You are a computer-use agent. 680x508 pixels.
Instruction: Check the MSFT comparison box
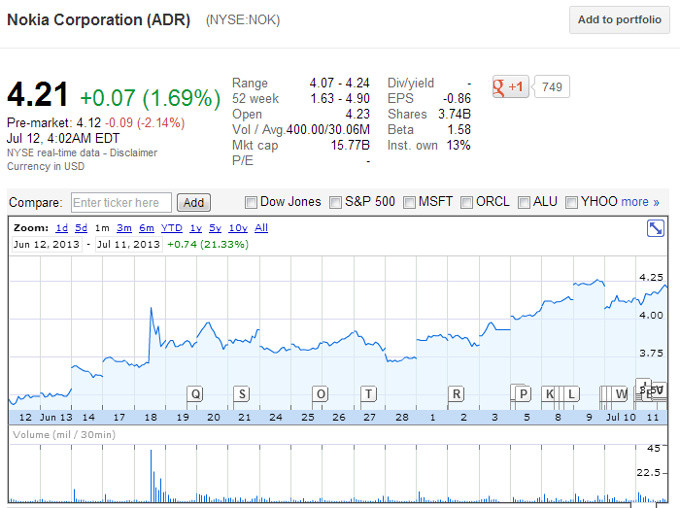pos(409,203)
